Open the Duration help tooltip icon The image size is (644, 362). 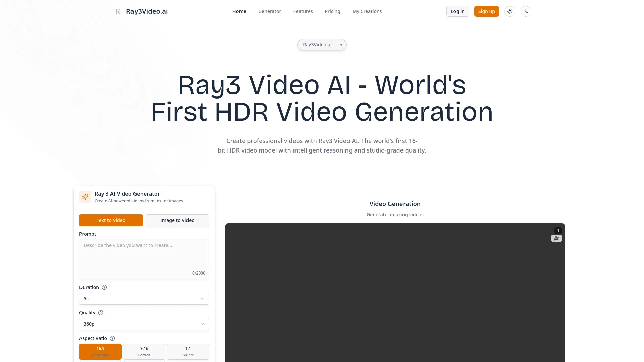[104, 287]
